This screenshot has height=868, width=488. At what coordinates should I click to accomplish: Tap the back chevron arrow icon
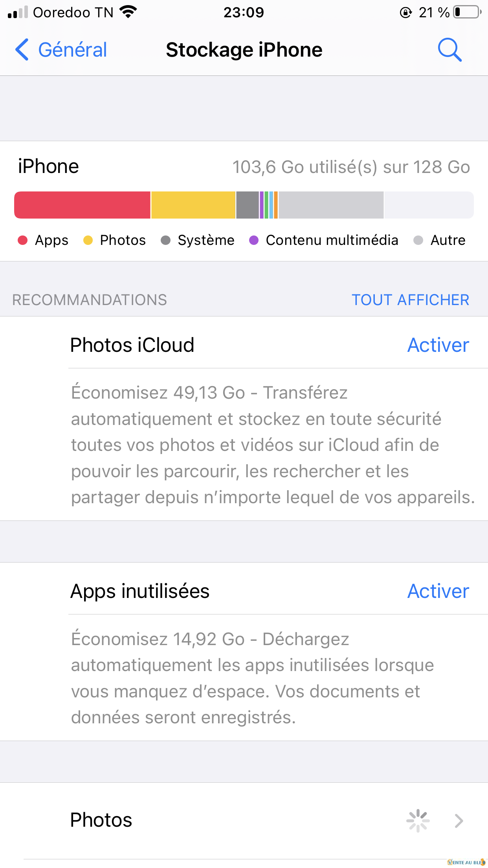[x=22, y=50]
